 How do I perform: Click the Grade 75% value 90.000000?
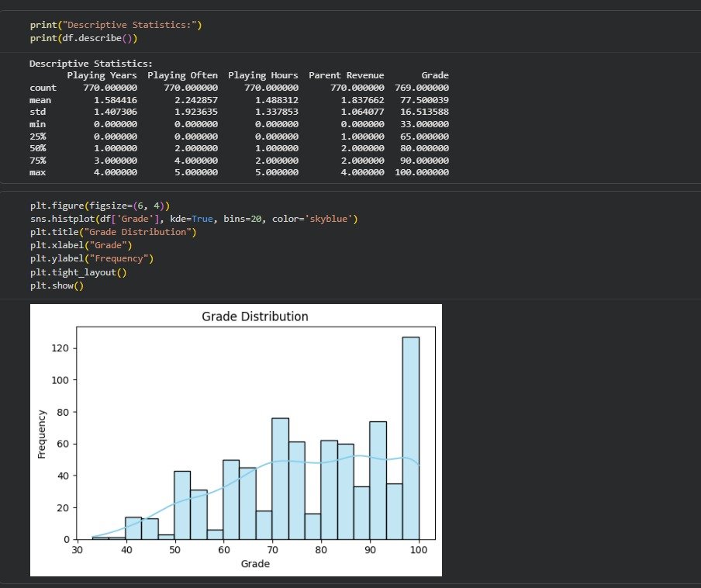[x=424, y=161]
